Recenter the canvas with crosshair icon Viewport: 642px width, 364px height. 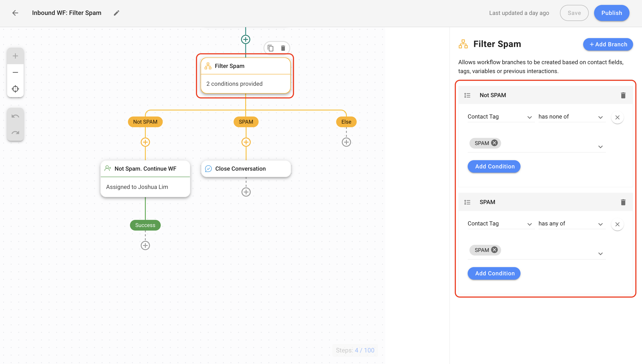(15, 89)
